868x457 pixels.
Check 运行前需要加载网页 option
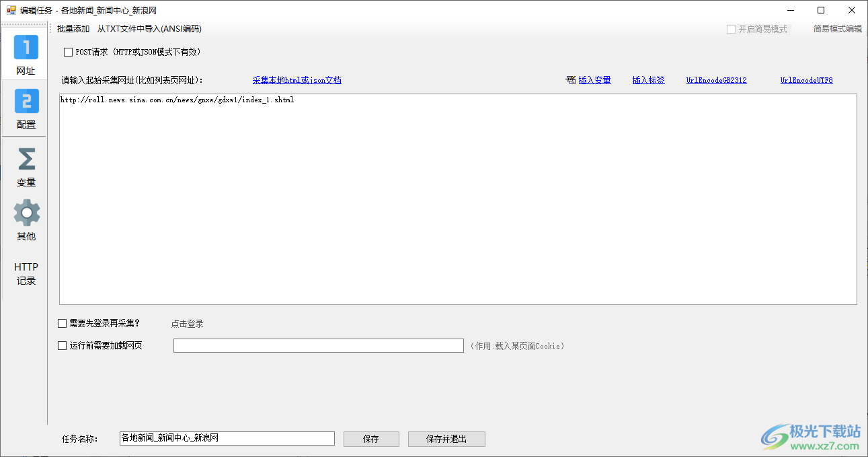click(x=63, y=346)
